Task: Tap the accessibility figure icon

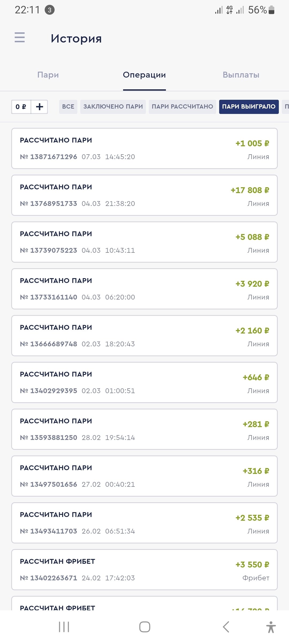Action: pos(271,627)
